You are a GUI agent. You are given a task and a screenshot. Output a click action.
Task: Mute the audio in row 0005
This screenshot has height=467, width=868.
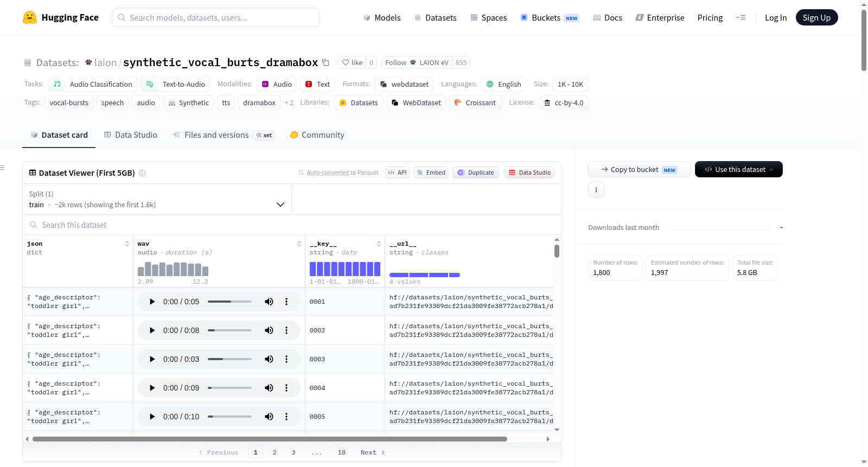pos(269,417)
